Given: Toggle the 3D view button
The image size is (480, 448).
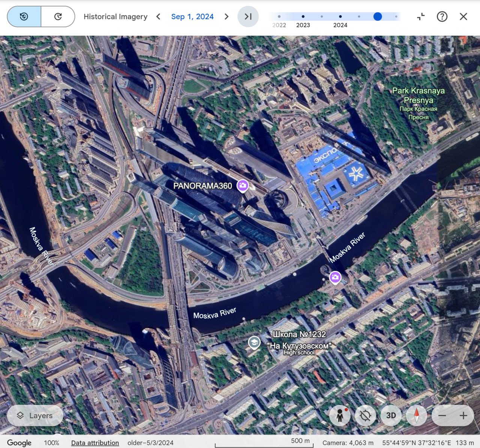Looking at the screenshot, I should (x=391, y=415).
